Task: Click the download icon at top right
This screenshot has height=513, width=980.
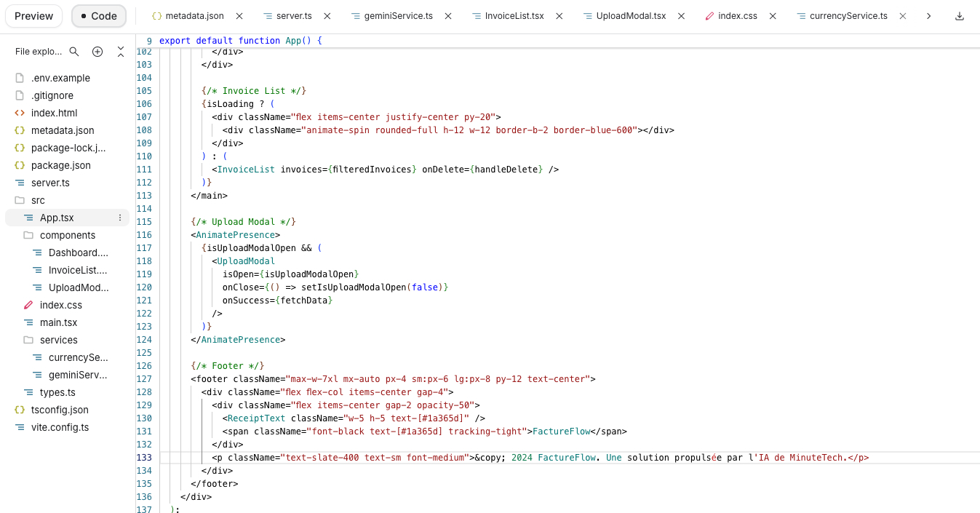Action: point(960,16)
